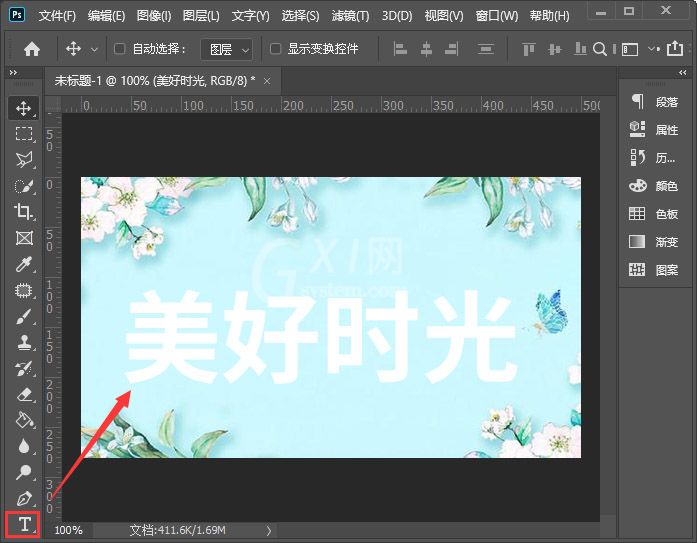Align right edges of layers
697x543 pixels.
click(452, 49)
